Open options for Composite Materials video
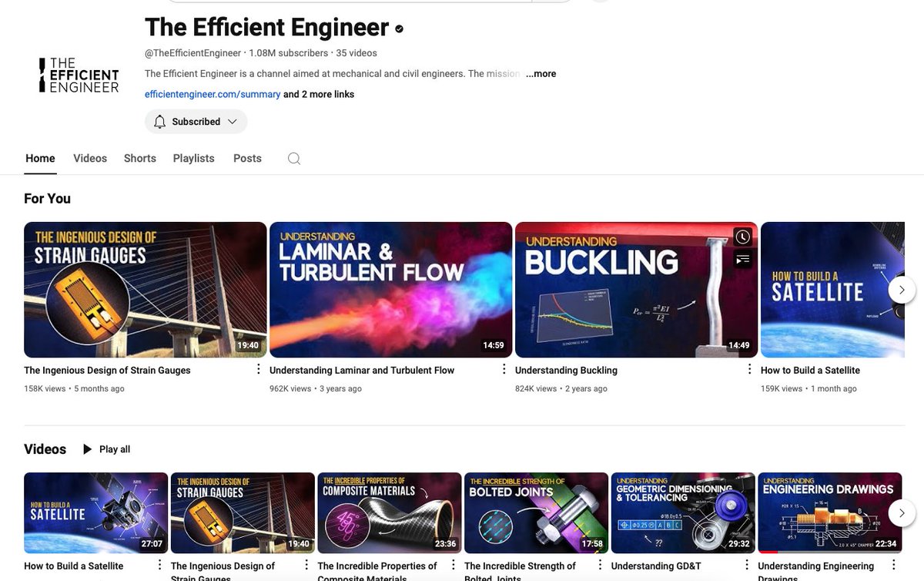The height and width of the screenshot is (581, 924). click(454, 566)
